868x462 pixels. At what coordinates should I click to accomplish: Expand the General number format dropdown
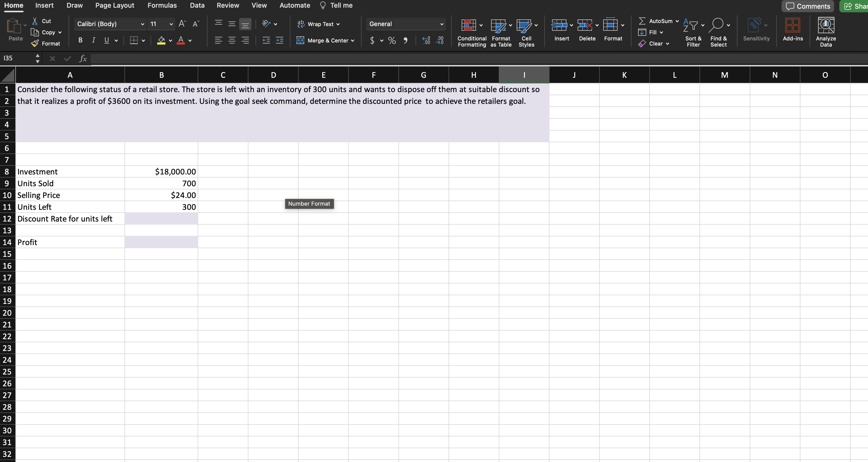[x=441, y=24]
